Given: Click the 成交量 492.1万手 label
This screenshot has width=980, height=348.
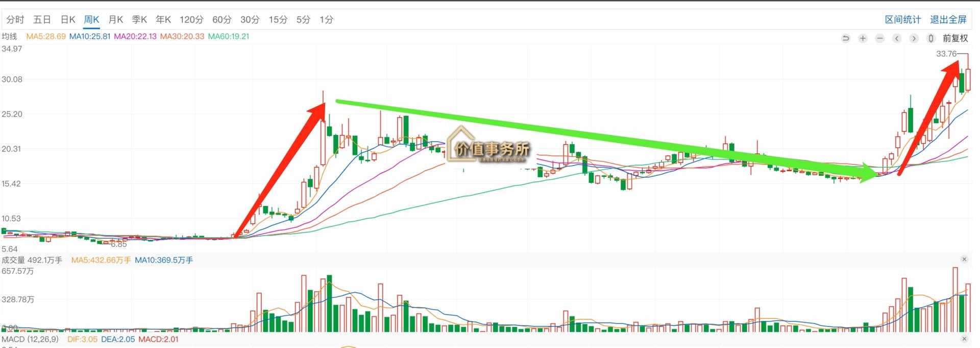Looking at the screenshot, I should [x=32, y=260].
